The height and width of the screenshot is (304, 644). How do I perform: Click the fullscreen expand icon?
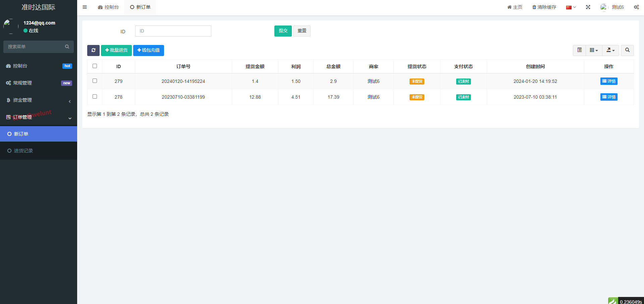click(588, 7)
